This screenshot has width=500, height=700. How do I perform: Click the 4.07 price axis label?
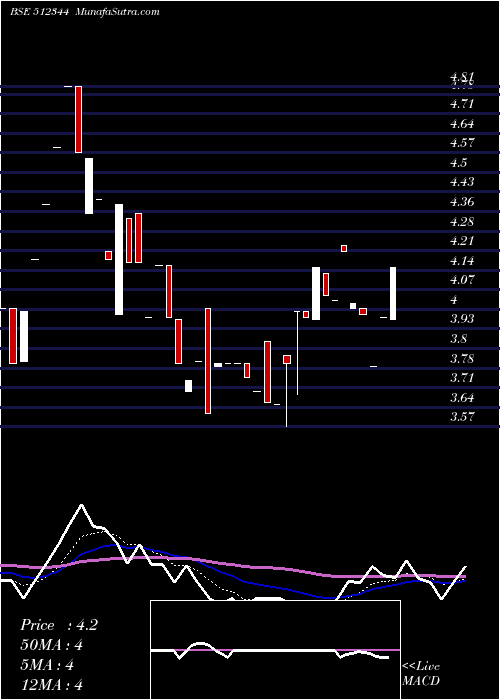pos(462,280)
